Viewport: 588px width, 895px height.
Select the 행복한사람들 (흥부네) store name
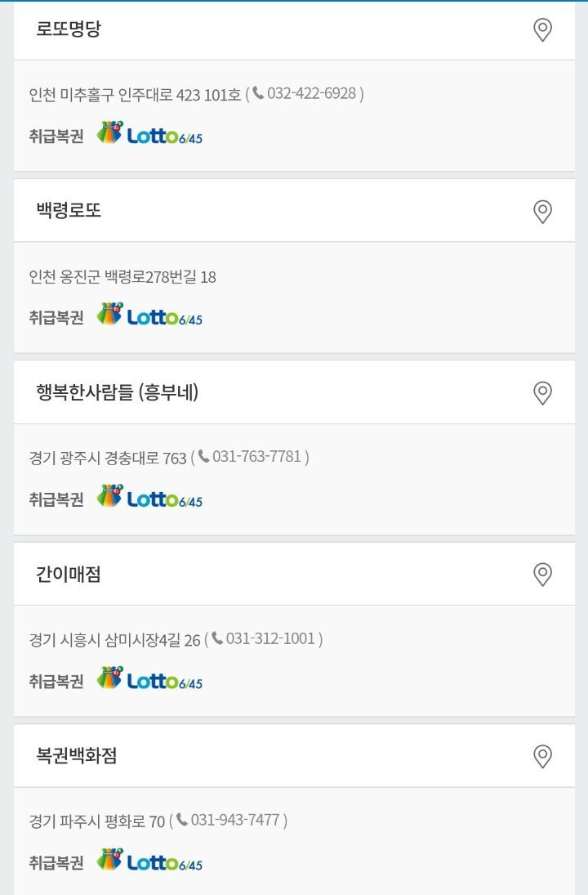coord(117,393)
